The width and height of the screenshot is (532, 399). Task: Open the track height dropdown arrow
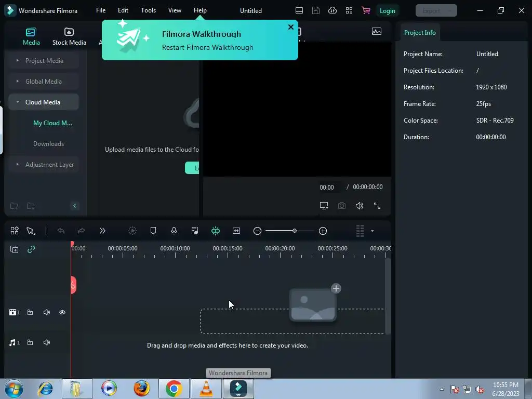[372, 231]
